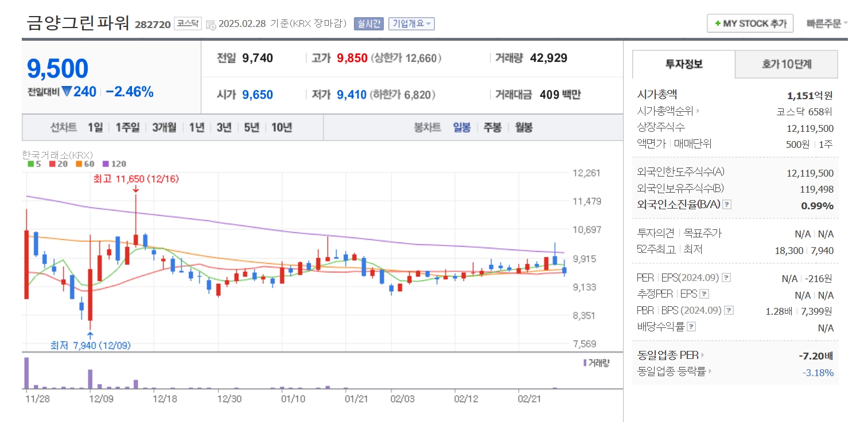Click the 시가총액 value 1,151억원
Screen dimensions: 868x422
pyautogui.click(x=810, y=96)
